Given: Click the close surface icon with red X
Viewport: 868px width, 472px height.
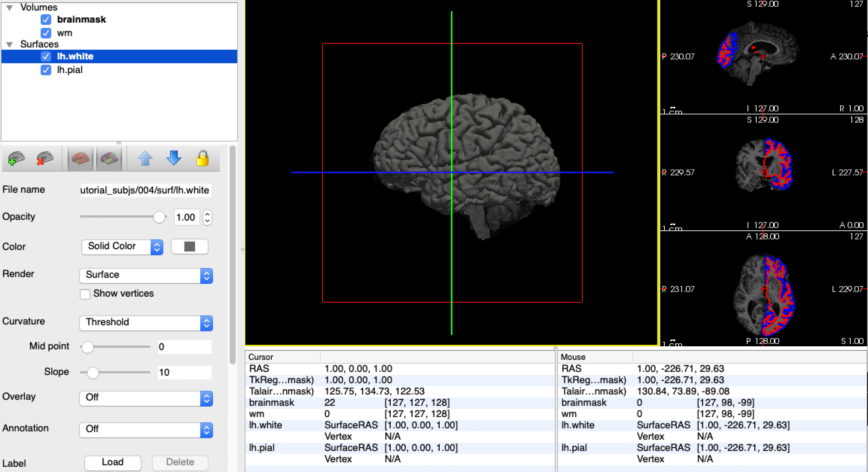Looking at the screenshot, I should [x=45, y=158].
